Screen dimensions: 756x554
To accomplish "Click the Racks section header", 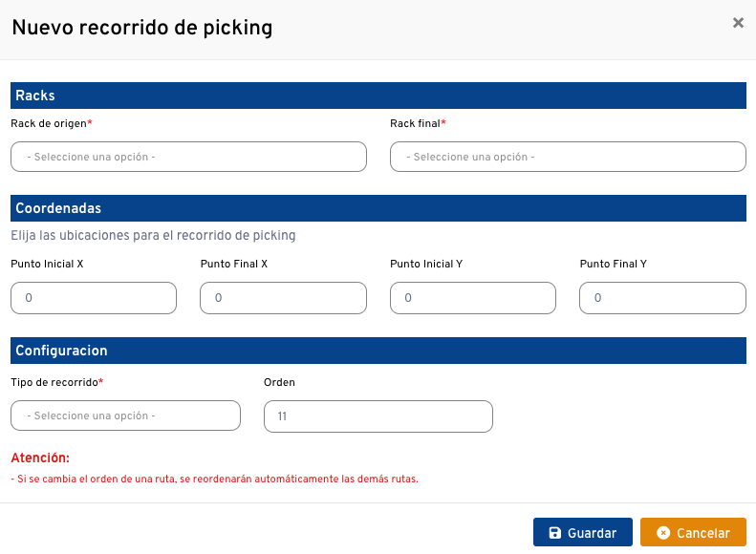I will tap(35, 96).
